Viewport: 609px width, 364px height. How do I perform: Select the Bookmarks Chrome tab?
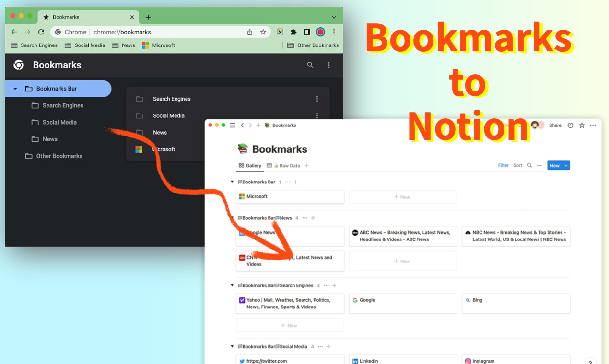(x=89, y=17)
